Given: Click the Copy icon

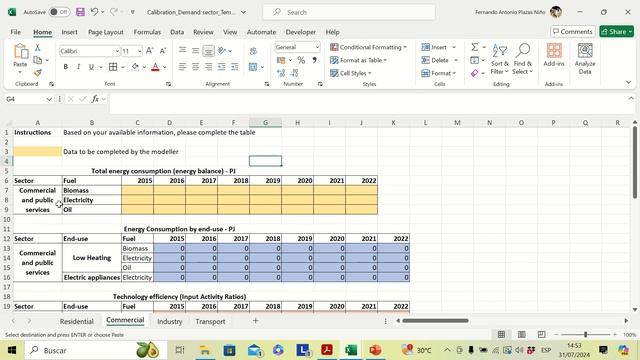Looking at the screenshot, I should (38, 60).
